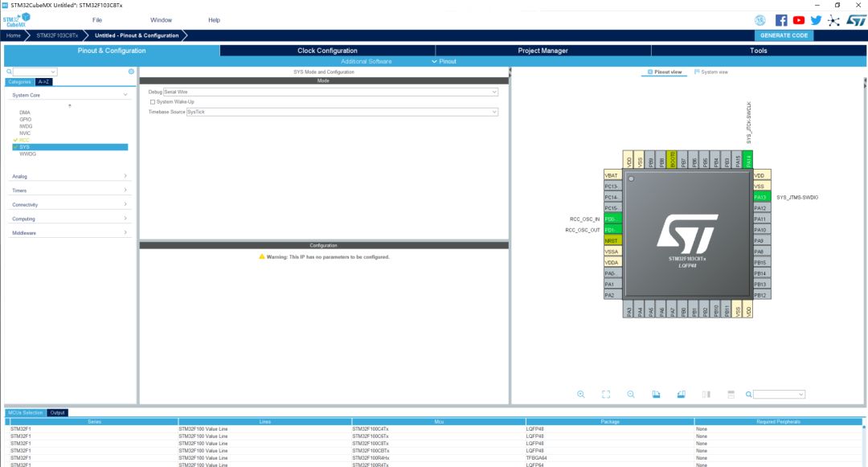Select the Categories tab
The height and width of the screenshot is (467, 868).
pyautogui.click(x=20, y=82)
